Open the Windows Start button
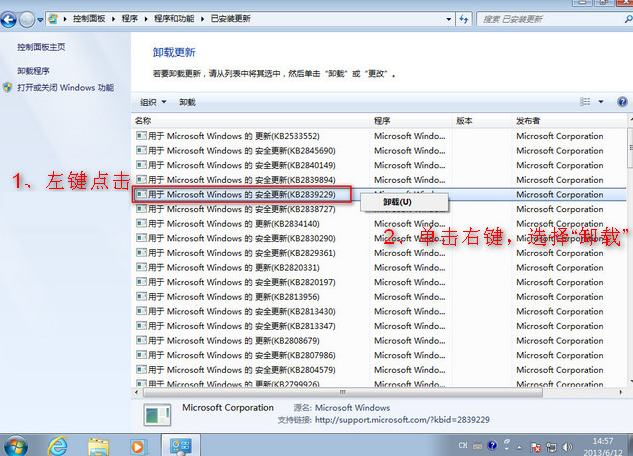Screen dimensions: 633x456 click(x=15, y=446)
